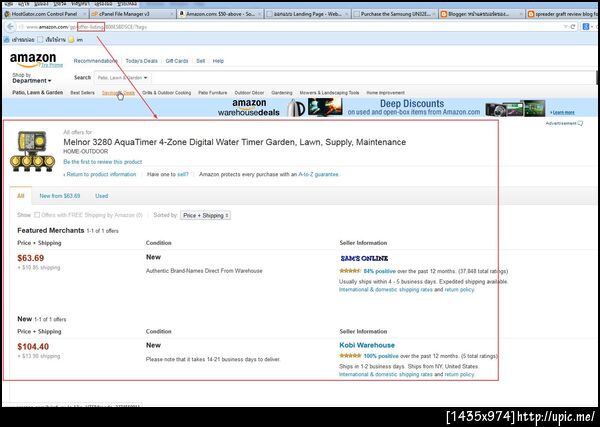Click the Amazon warehouse deals banner logo

249,108
